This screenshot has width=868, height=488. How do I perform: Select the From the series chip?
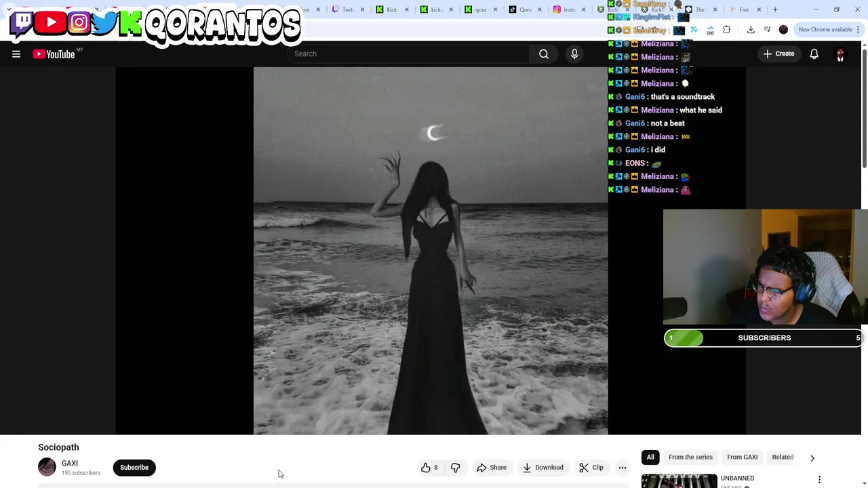point(690,457)
